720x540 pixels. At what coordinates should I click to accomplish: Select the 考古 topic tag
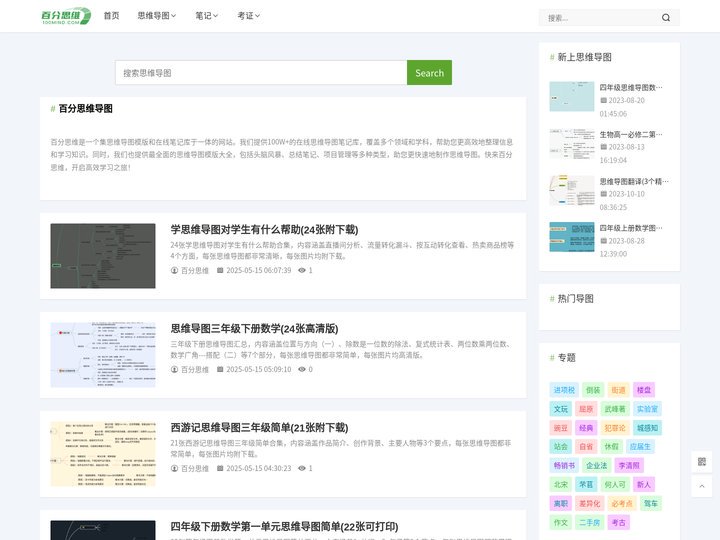[619, 523]
